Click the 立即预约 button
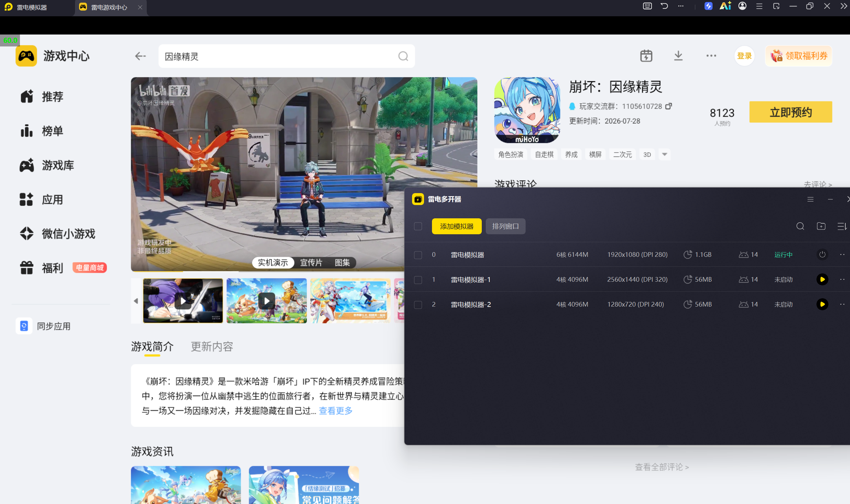850x504 pixels. click(791, 112)
